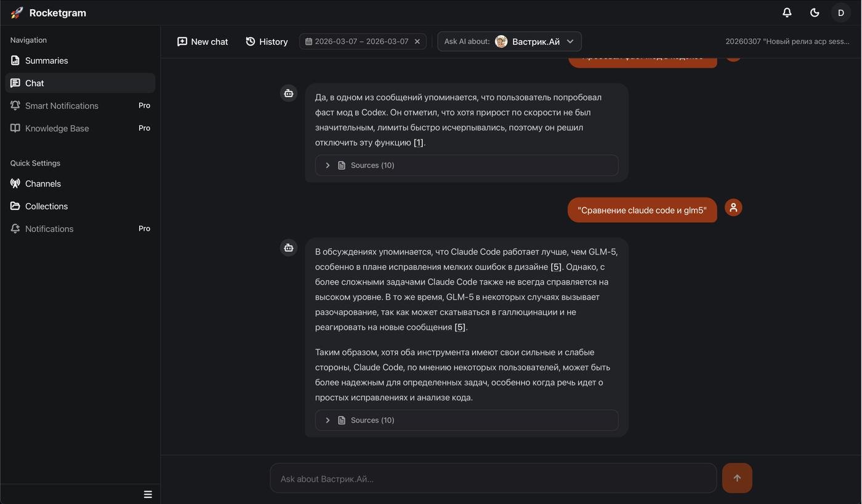The width and height of the screenshot is (862, 504).
Task: Open Channels quick settings
Action: pyautogui.click(x=42, y=183)
